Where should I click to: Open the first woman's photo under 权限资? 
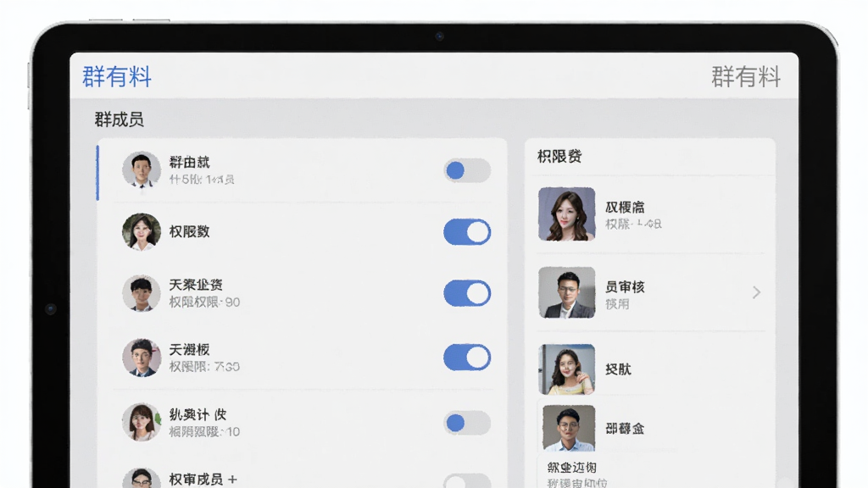567,213
